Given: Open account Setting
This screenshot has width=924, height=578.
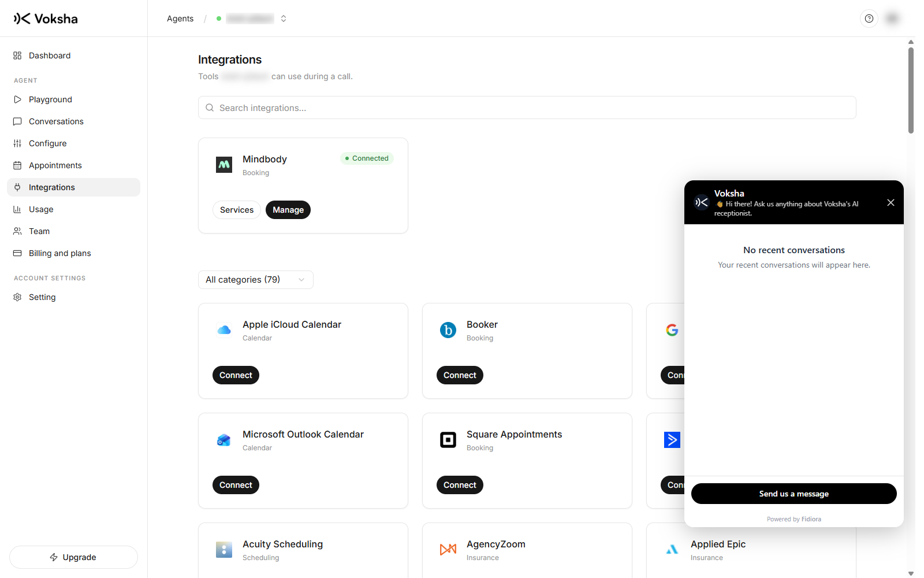Looking at the screenshot, I should tap(73, 297).
